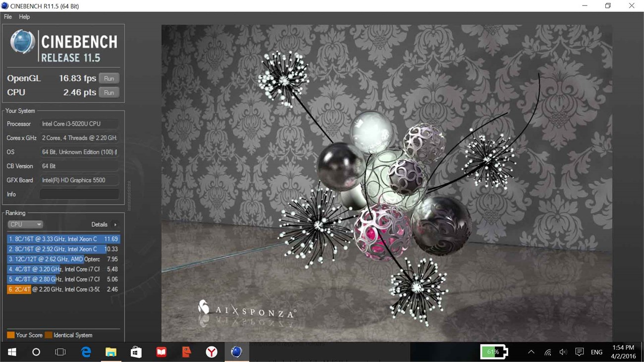Click the Cores x GHz value field
Screen dimensions: 644x362
(79, 138)
